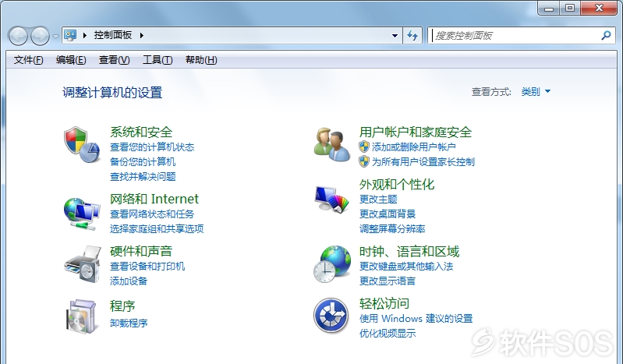Open 时钟、语言和区域 globe clock icon
This screenshot has width=623, height=364.
click(332, 264)
